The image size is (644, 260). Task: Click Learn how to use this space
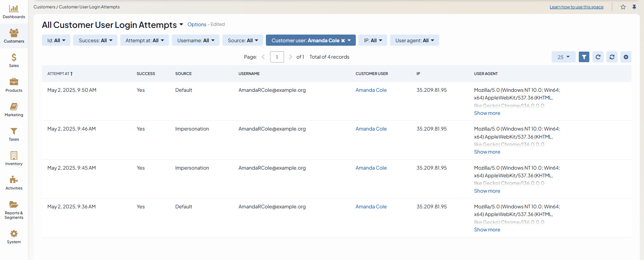[x=576, y=7]
